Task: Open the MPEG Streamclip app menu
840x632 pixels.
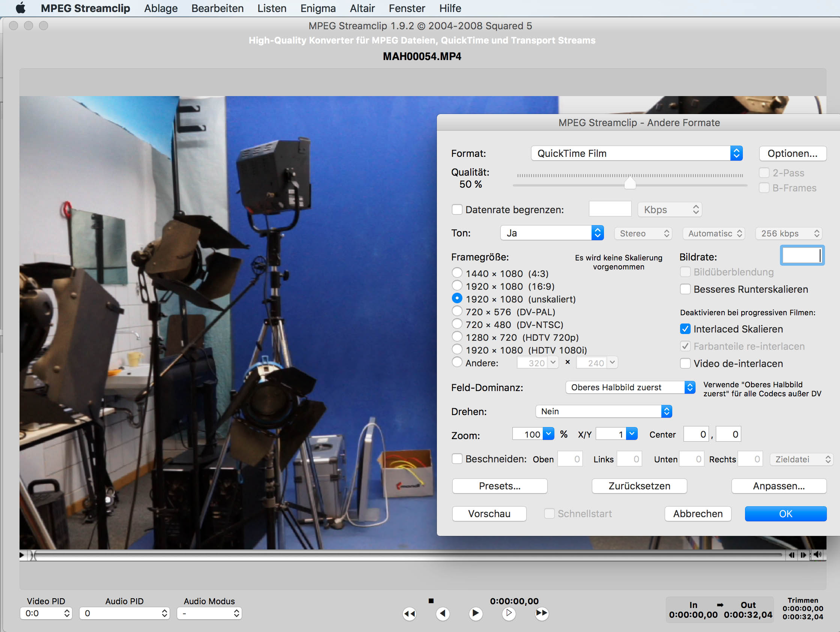Action: pyautogui.click(x=86, y=8)
